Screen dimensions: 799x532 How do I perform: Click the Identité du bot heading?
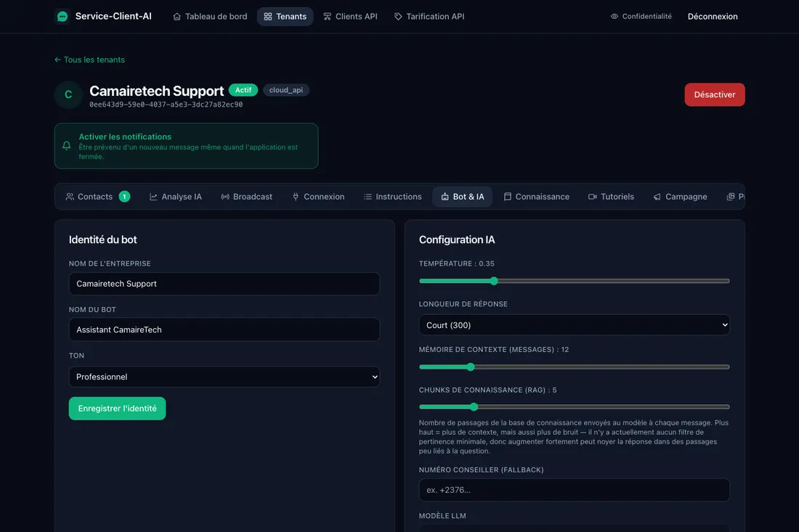click(103, 240)
